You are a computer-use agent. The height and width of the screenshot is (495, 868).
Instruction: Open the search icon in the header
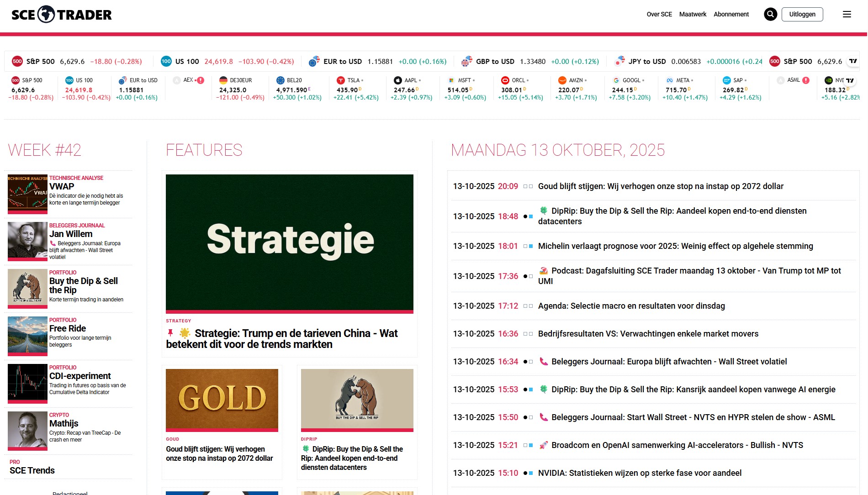[x=771, y=14]
